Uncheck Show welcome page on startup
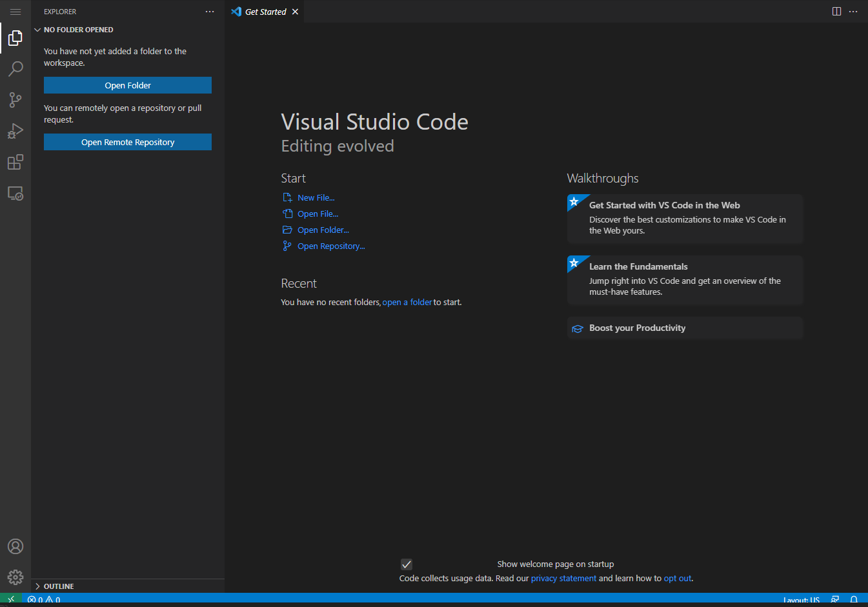The height and width of the screenshot is (607, 868). [407, 564]
